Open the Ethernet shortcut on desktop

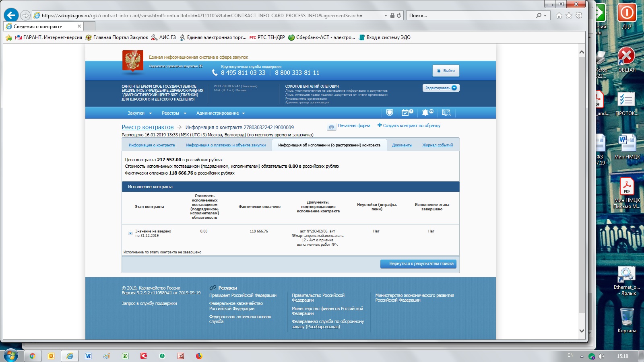627,280
